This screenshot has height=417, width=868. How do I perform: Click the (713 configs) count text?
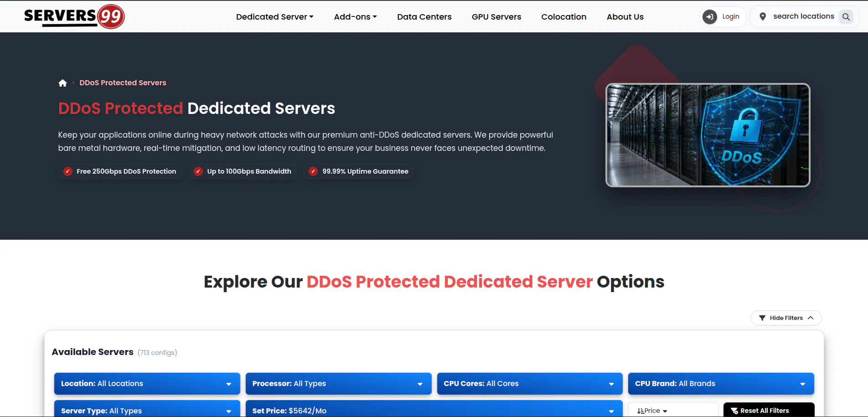point(157,353)
